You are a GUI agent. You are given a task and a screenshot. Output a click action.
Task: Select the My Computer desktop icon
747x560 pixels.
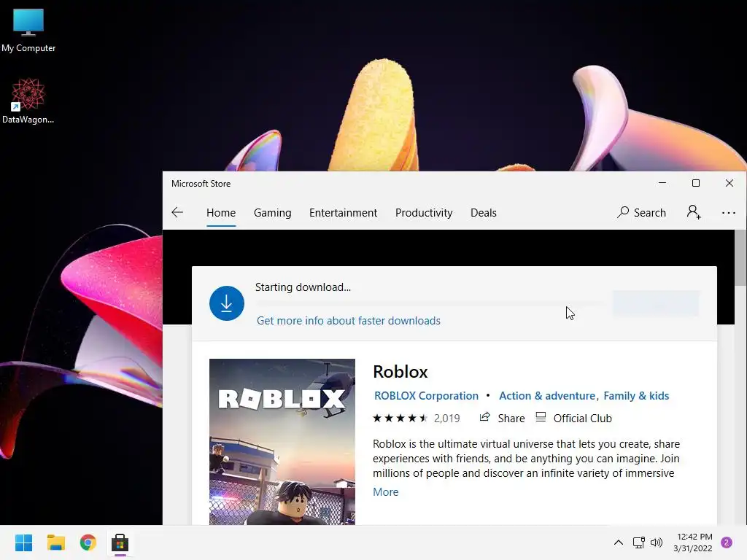pyautogui.click(x=28, y=31)
